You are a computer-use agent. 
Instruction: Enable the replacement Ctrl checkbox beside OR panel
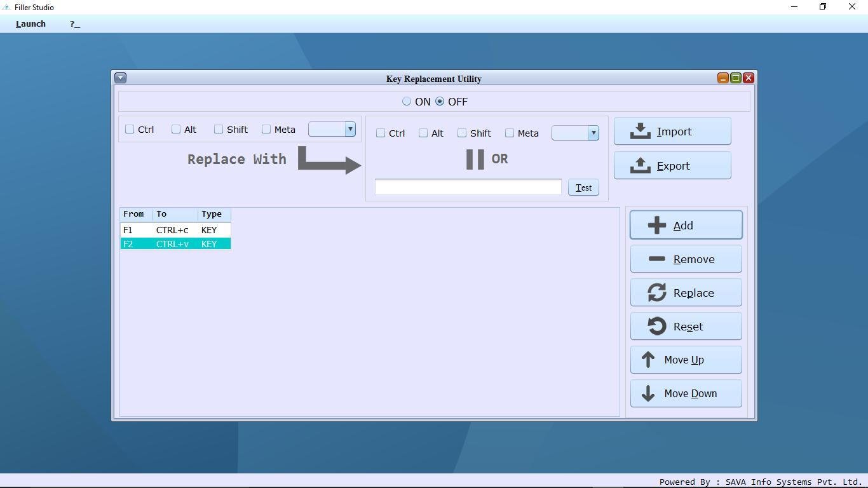pos(381,133)
